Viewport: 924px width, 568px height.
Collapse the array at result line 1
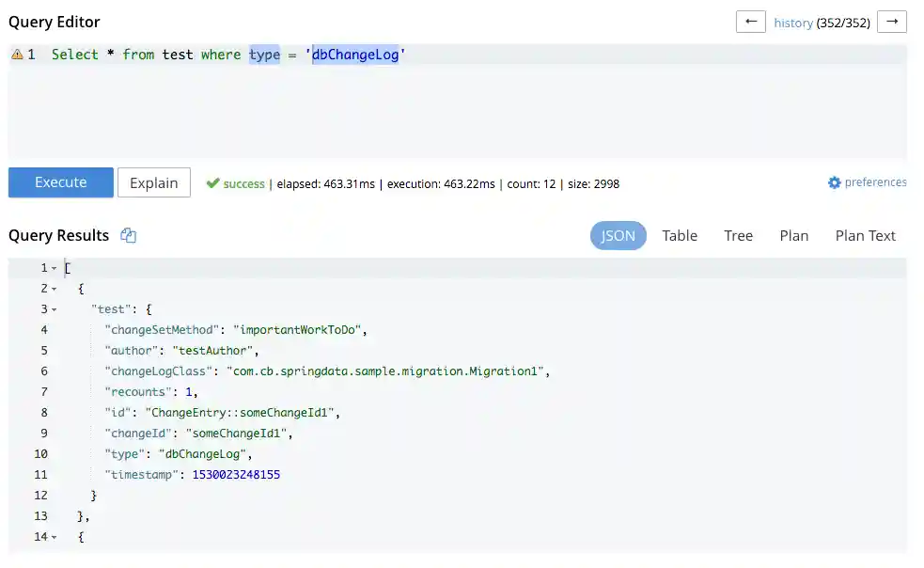click(54, 269)
